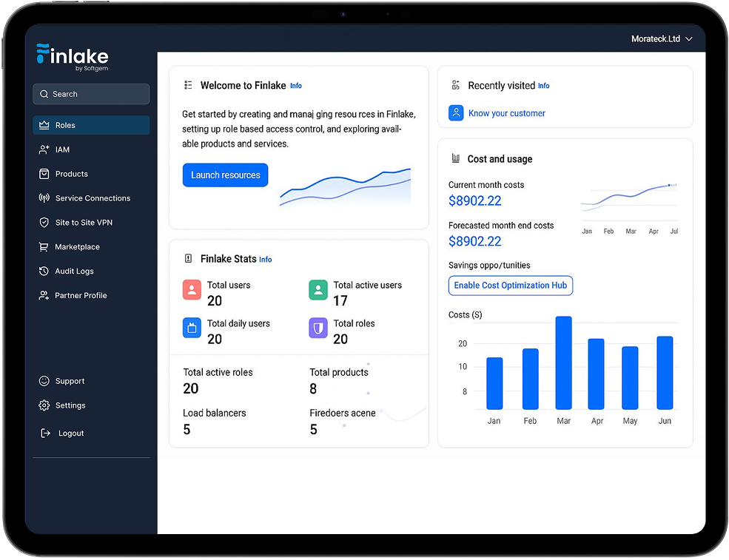
Task: Open the Know your customer link
Action: click(x=506, y=113)
